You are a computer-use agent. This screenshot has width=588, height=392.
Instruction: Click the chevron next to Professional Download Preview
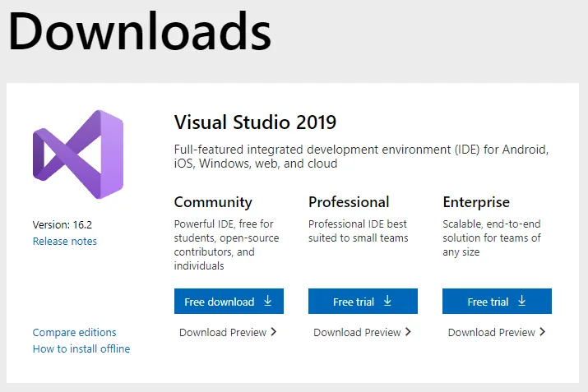pos(408,332)
